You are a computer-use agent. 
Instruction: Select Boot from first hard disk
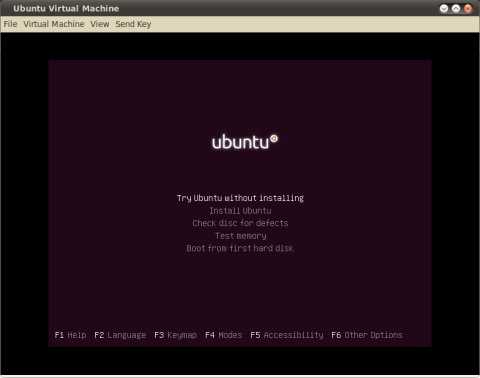[240, 248]
